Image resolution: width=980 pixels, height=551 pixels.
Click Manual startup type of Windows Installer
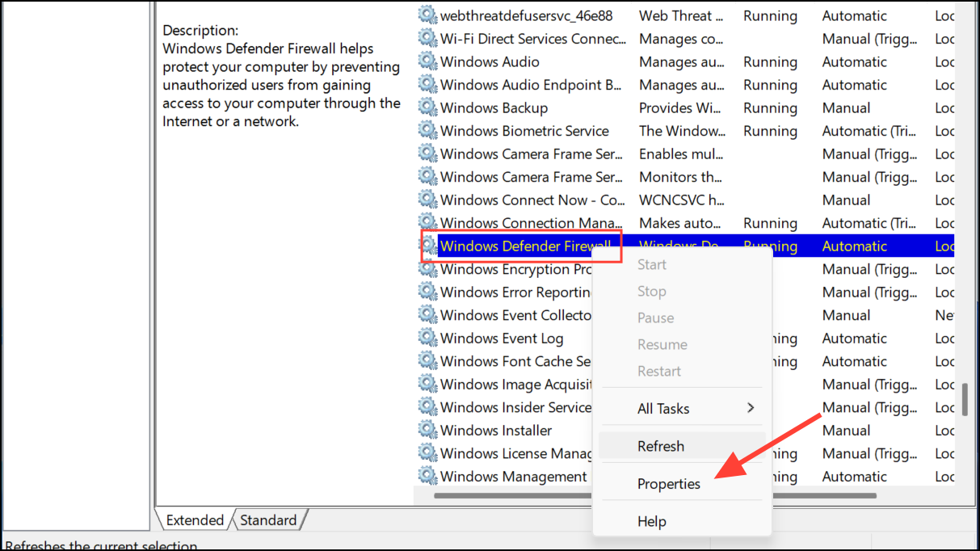tap(846, 430)
